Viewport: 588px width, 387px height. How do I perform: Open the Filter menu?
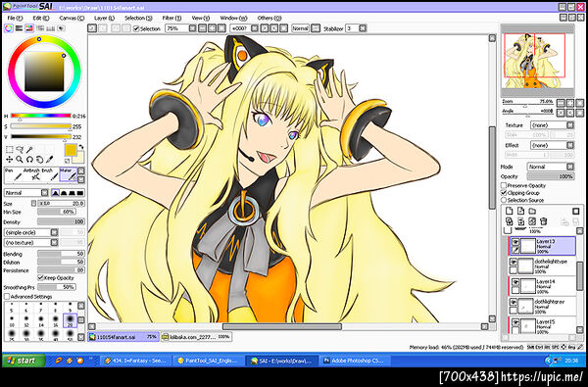tap(171, 18)
